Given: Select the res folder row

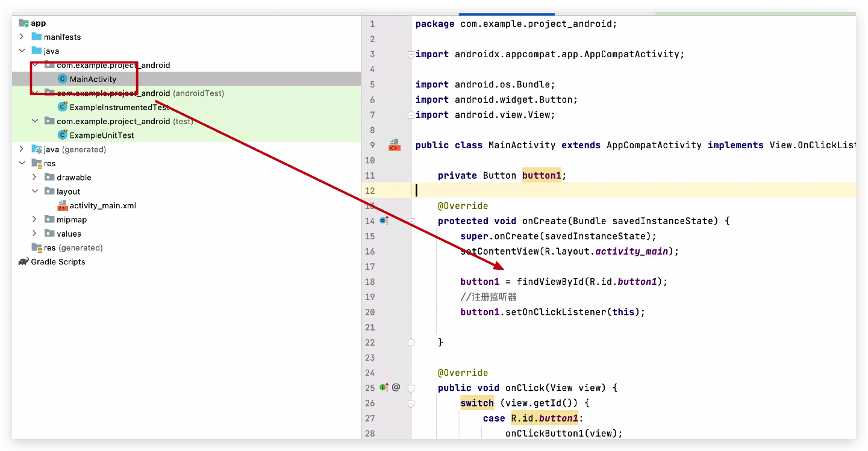Looking at the screenshot, I should click(187, 163).
